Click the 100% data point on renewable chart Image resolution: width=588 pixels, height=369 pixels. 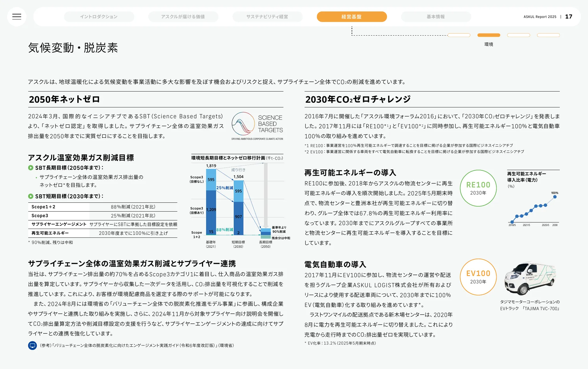click(x=555, y=197)
